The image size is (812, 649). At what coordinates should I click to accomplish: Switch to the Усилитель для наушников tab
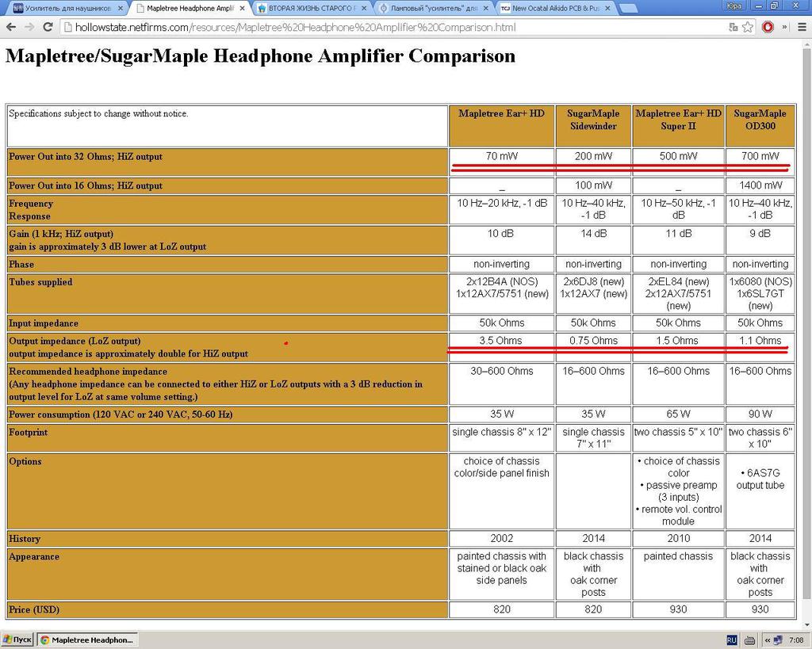(x=67, y=8)
